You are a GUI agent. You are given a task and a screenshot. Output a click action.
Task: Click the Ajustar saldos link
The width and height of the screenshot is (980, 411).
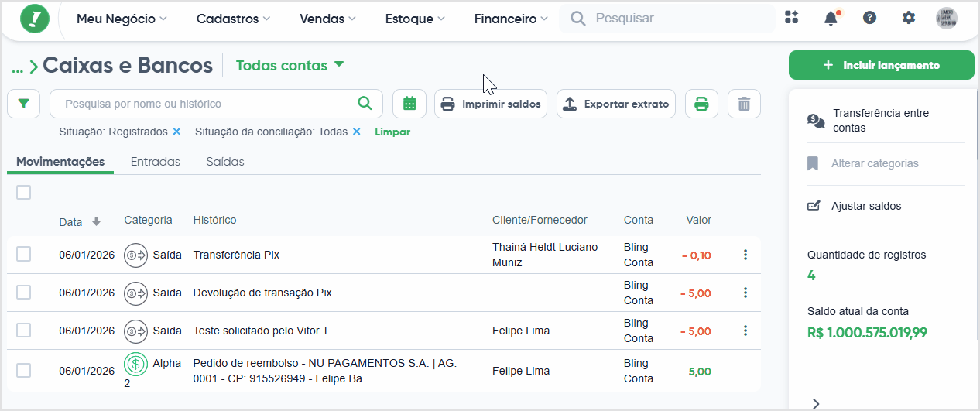[x=866, y=206]
